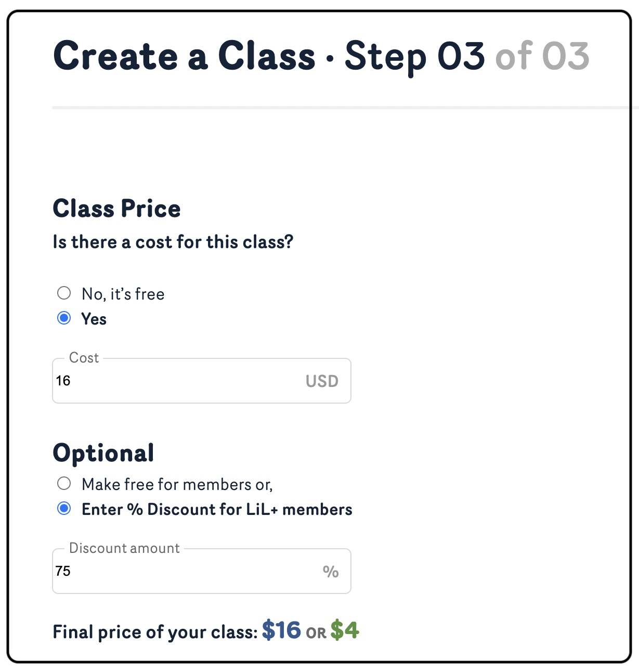
Task: Click the gray "of 03" step indicator
Action: tap(542, 56)
